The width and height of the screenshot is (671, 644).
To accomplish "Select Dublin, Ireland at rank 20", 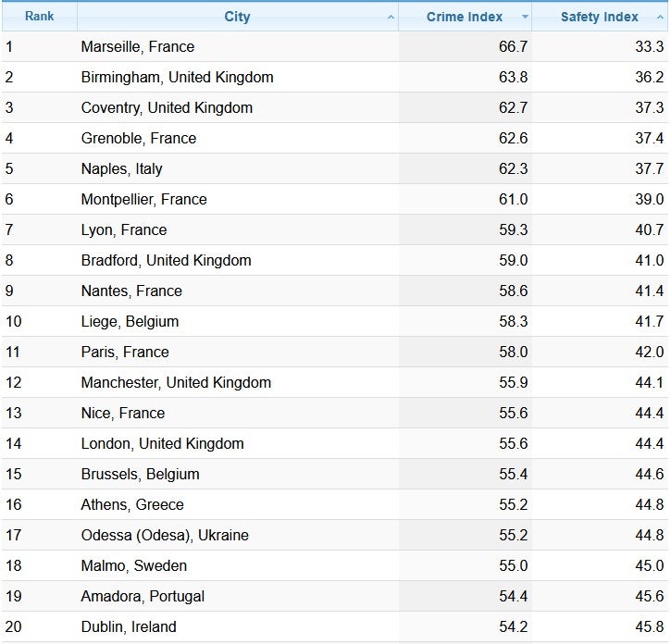I will (129, 626).
